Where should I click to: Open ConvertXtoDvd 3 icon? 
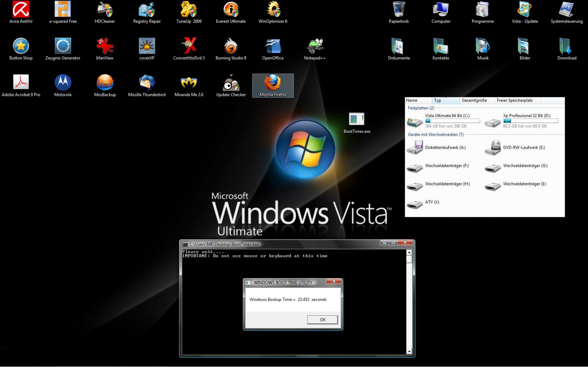click(x=189, y=49)
